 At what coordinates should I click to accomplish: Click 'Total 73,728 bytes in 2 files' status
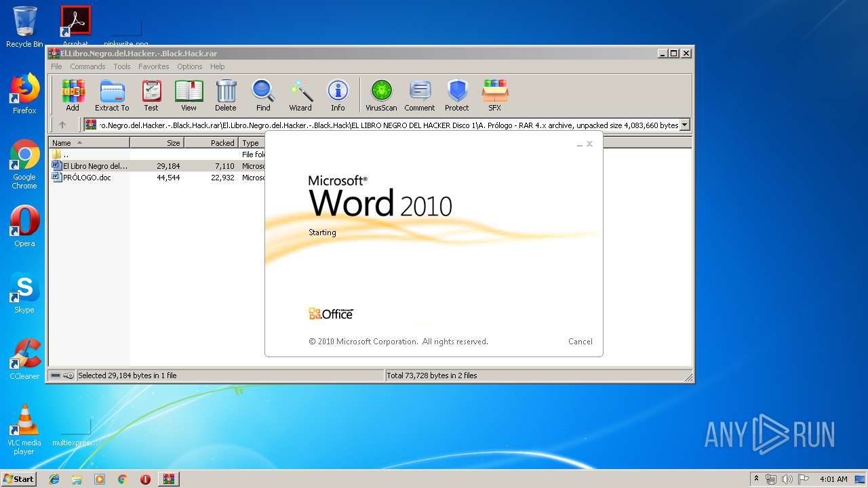[x=432, y=375]
